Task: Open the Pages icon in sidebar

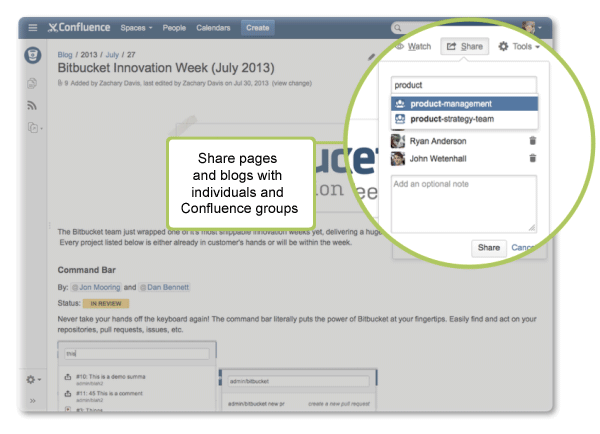Action: click(x=32, y=83)
